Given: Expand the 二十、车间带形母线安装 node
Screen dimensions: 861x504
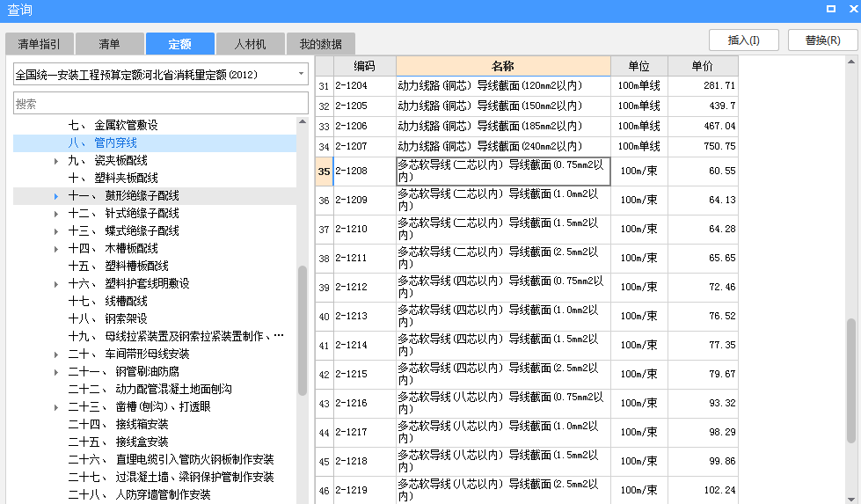Looking at the screenshot, I should 56,354.
